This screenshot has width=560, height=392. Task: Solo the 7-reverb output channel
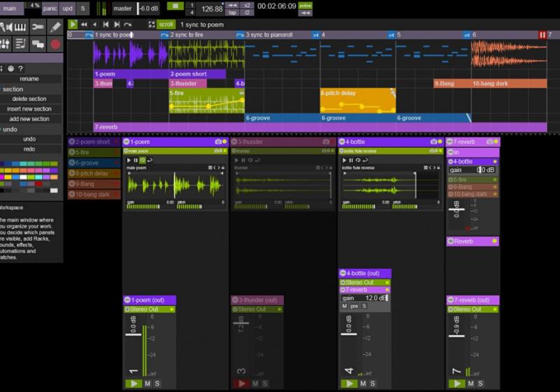(481, 384)
